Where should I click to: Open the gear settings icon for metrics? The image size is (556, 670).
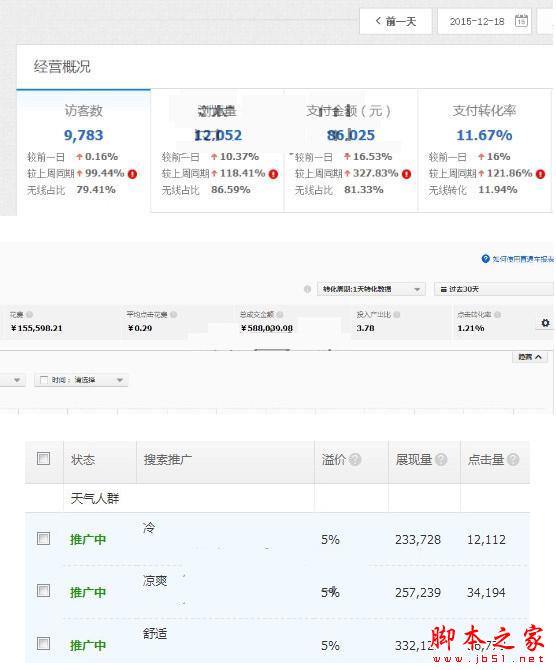click(x=545, y=323)
